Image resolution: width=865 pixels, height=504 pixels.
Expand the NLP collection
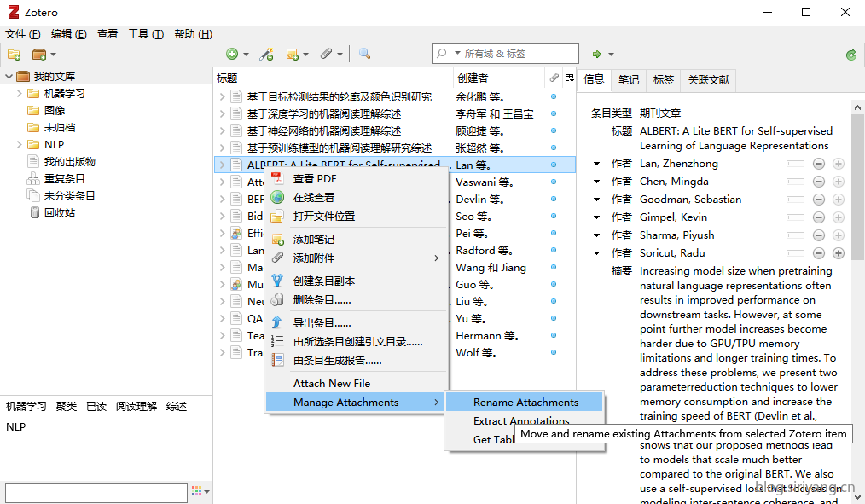point(20,144)
